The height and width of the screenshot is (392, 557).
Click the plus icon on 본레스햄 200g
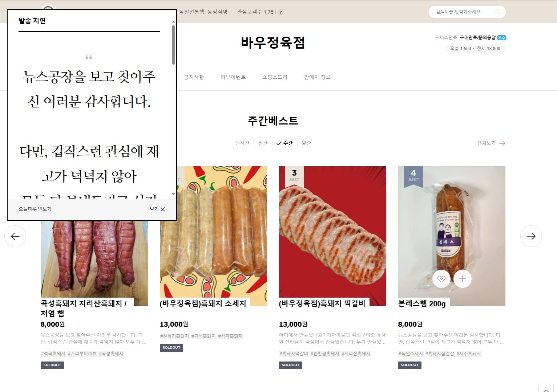click(x=463, y=279)
